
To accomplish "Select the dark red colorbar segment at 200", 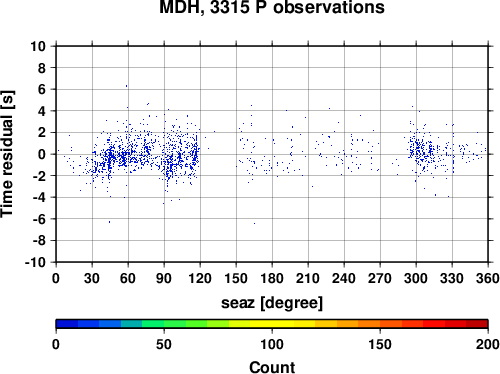I will point(477,324).
